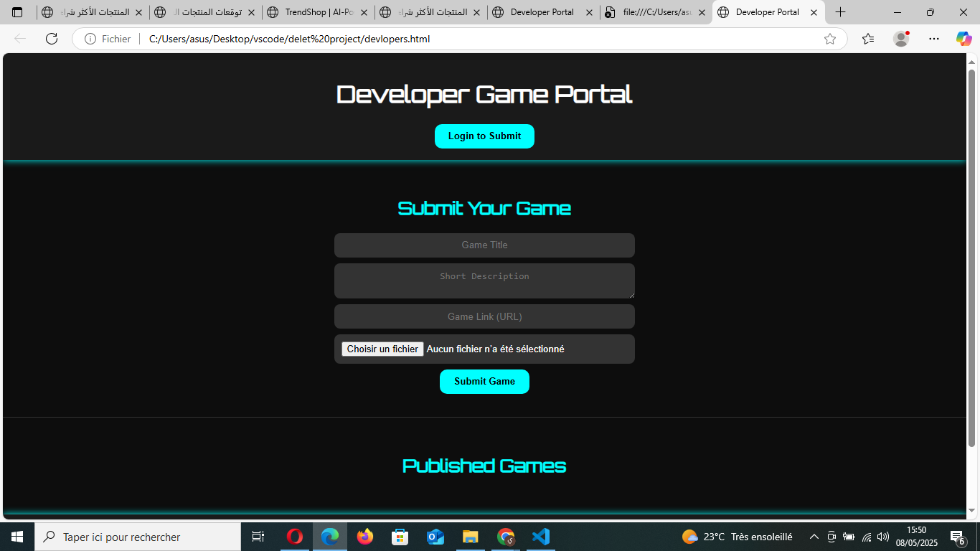Open a new tab with plus icon
This screenshot has height=551, width=980.
click(840, 12)
